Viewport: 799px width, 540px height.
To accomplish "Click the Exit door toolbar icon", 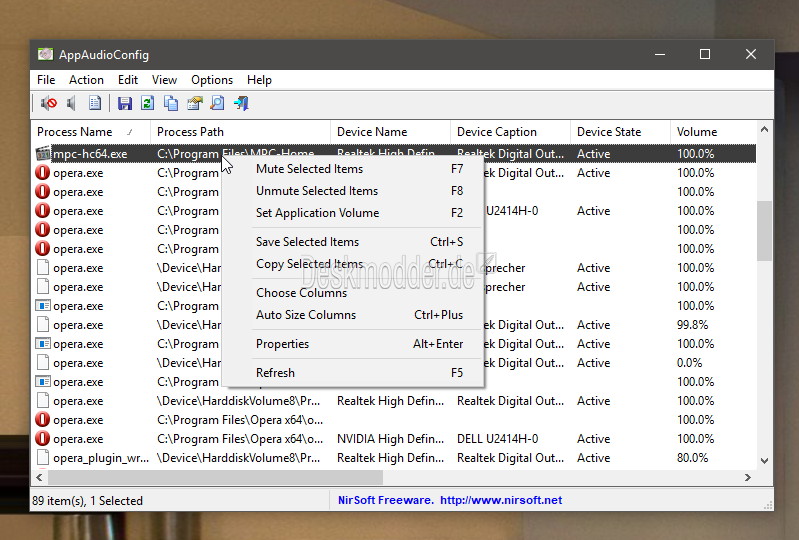I will tap(241, 103).
